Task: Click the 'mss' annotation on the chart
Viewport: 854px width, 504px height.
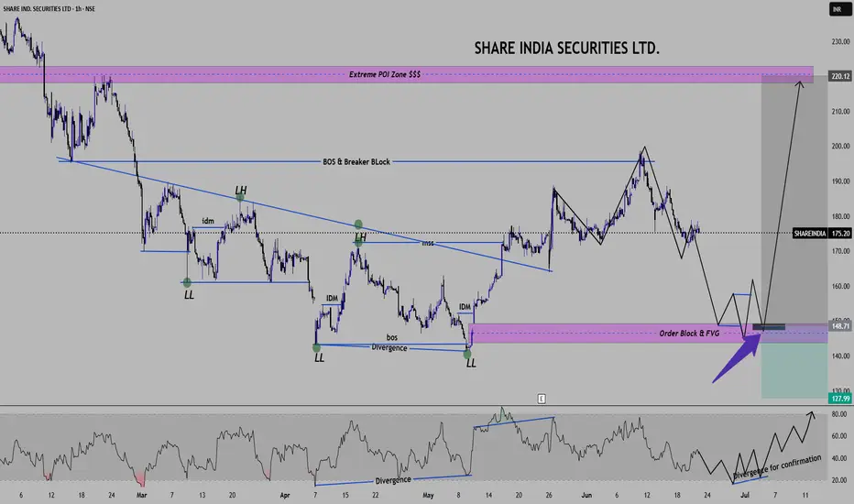Action: coord(428,243)
